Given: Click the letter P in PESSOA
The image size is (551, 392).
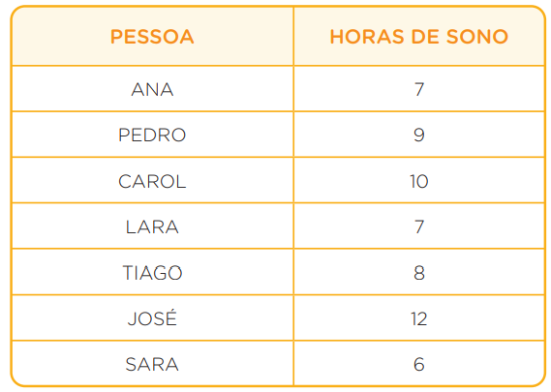Looking at the screenshot, I should pos(116,37).
